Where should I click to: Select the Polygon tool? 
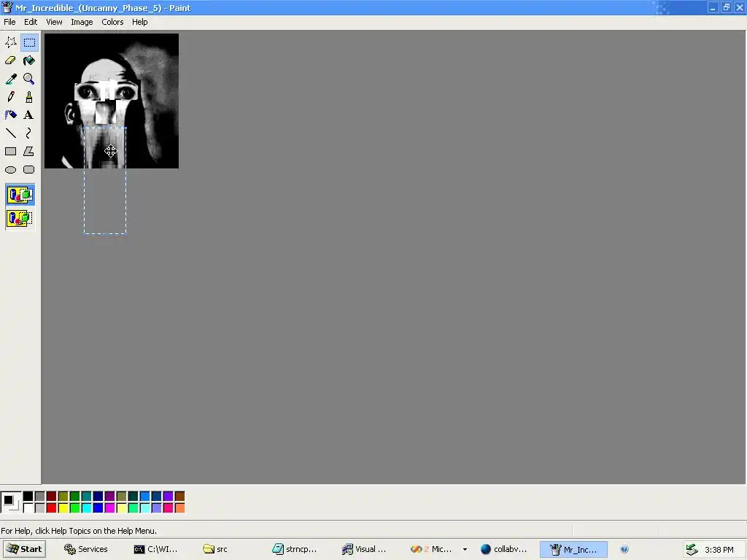(x=29, y=152)
